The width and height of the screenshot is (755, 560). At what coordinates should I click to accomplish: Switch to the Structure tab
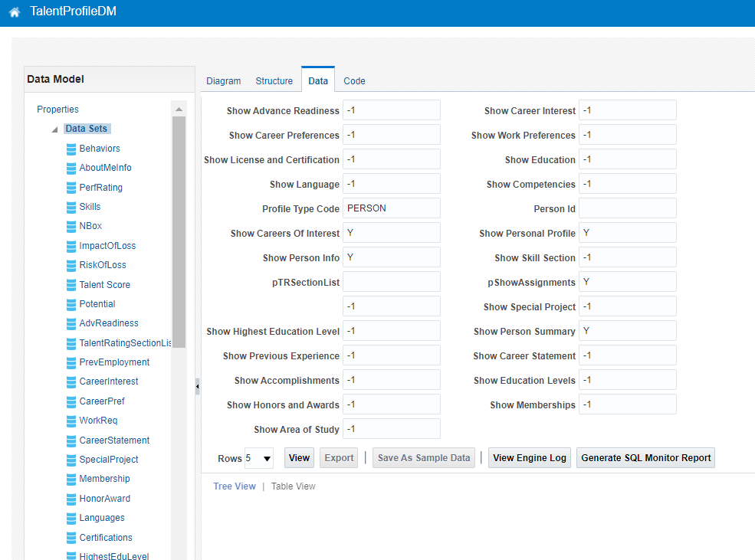click(x=274, y=80)
